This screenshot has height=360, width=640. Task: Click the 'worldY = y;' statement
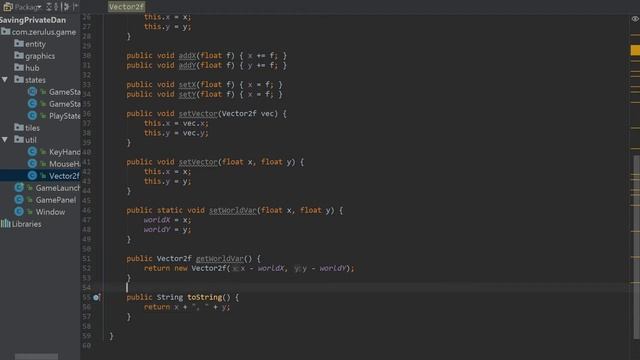[167, 229]
